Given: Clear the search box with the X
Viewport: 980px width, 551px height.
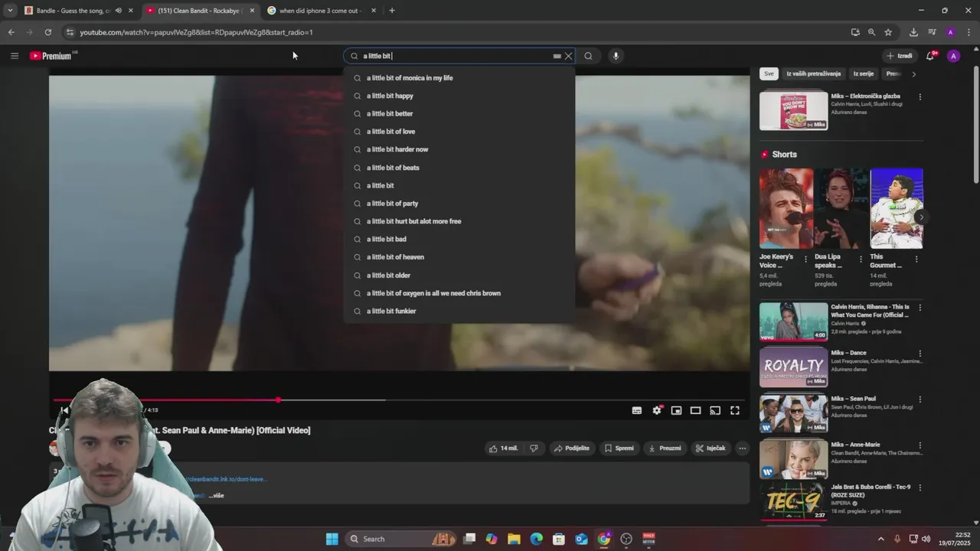Looking at the screenshot, I should 568,56.
